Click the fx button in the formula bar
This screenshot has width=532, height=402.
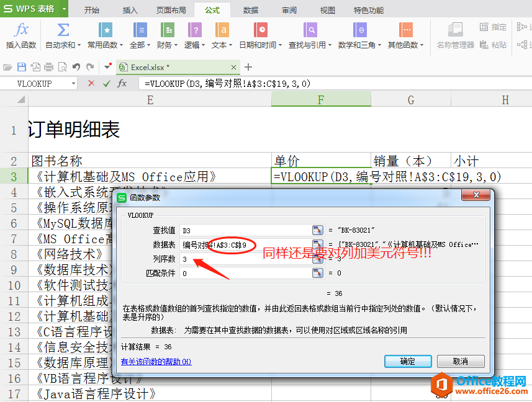[122, 83]
